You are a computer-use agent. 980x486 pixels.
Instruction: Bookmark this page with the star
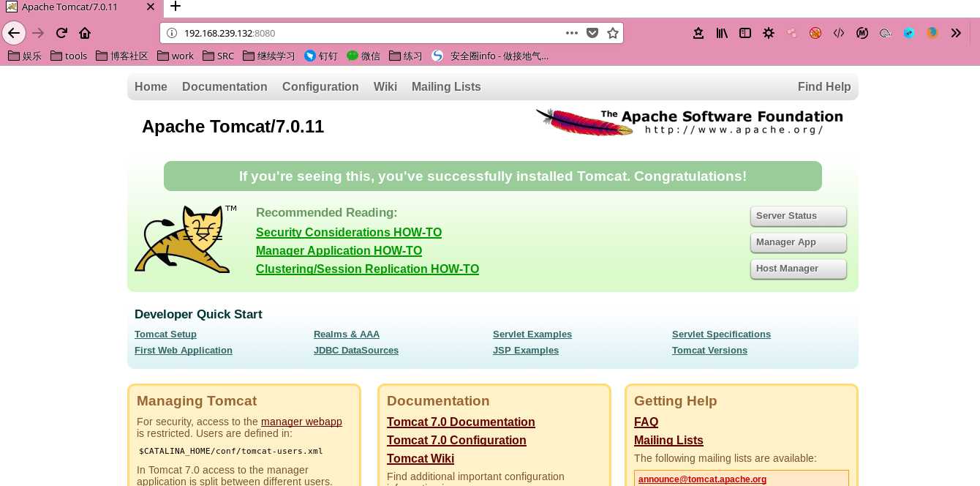click(613, 33)
